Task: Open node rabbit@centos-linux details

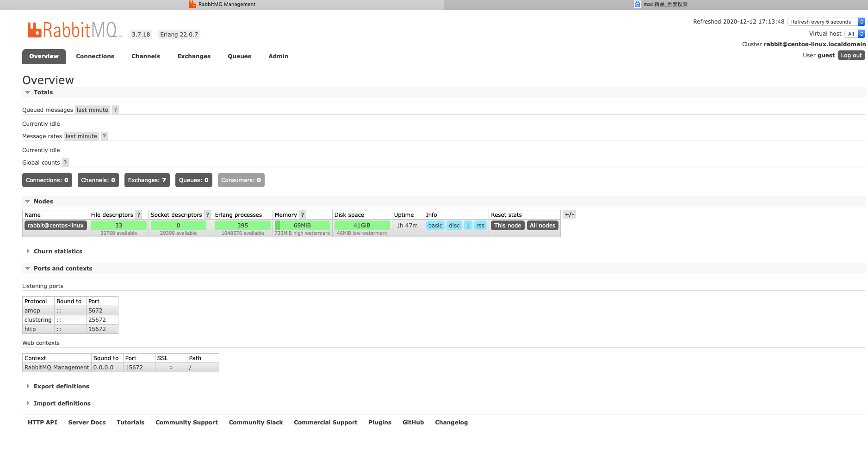Action: 56,226
